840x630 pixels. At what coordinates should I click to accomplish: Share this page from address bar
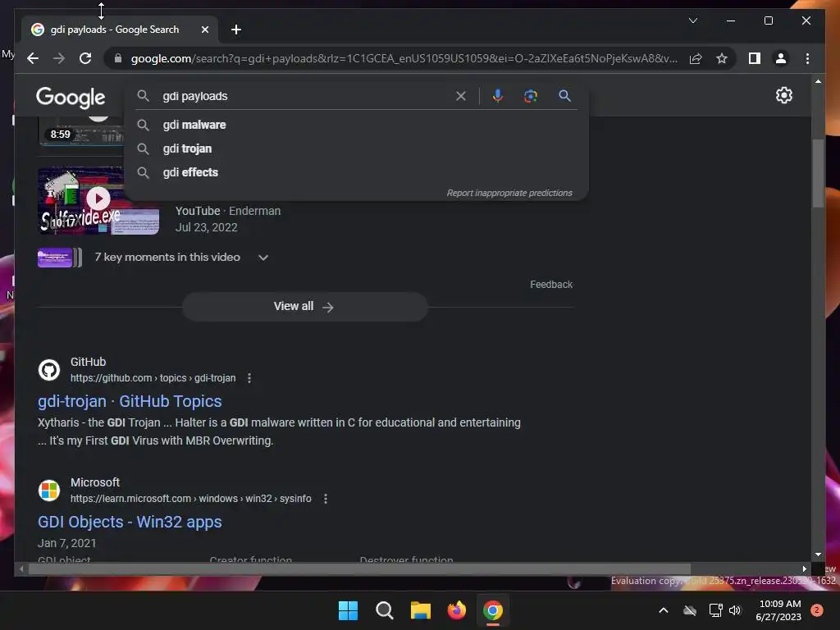tap(696, 58)
